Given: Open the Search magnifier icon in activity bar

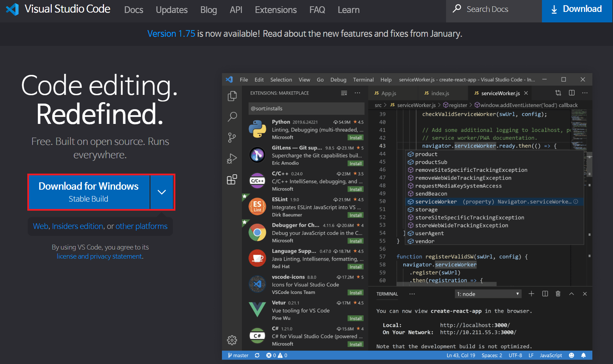Looking at the screenshot, I should click(x=232, y=117).
